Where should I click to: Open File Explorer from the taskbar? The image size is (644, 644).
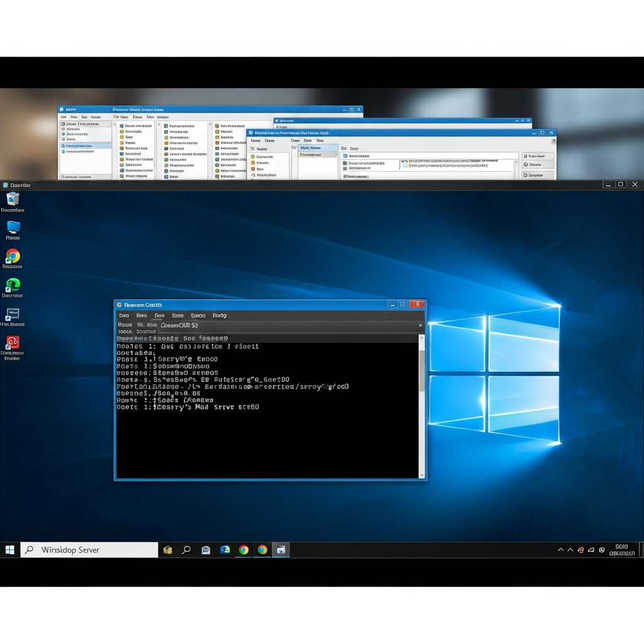coord(167,549)
